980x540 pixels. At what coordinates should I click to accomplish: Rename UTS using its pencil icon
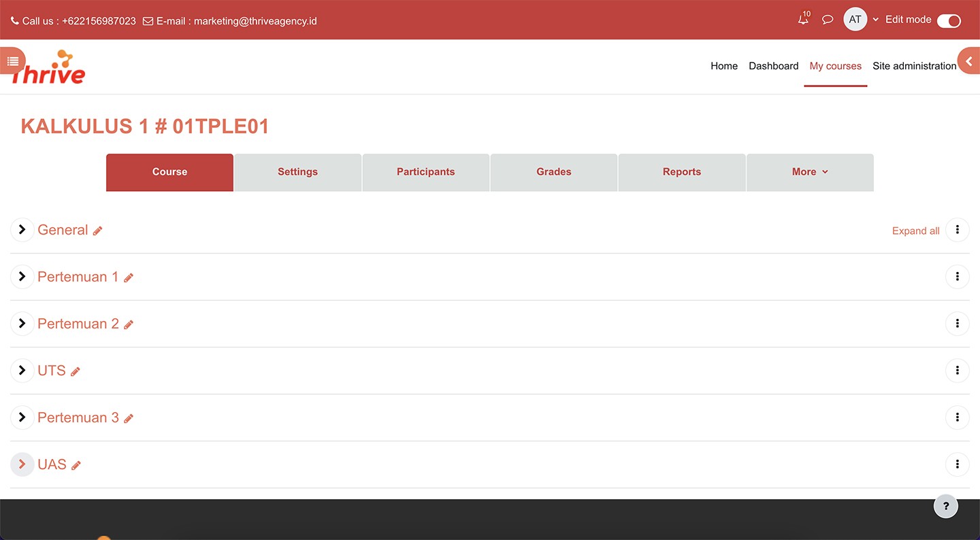(76, 371)
